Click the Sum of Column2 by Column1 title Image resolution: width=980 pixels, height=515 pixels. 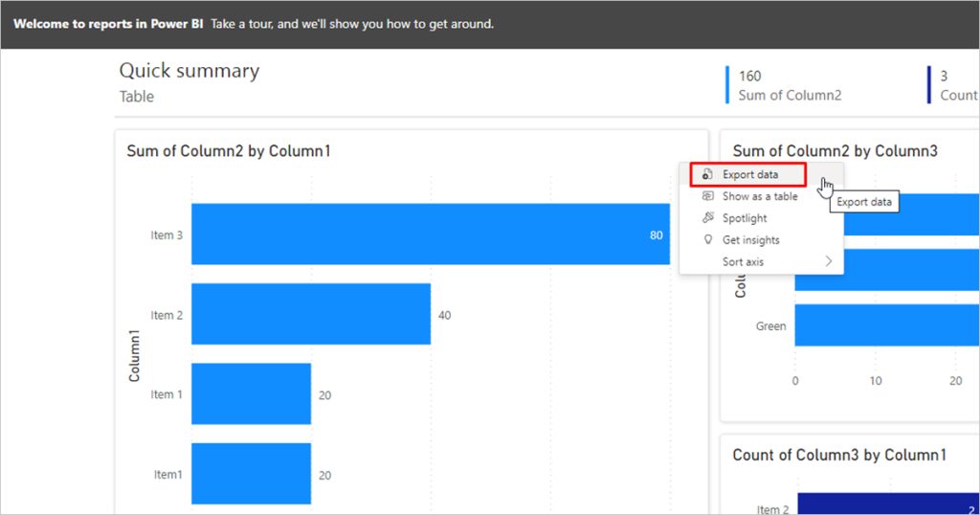tap(229, 151)
